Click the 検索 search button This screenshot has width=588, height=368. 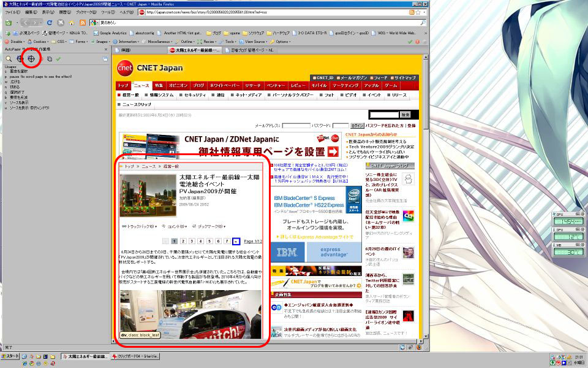pyautogui.click(x=405, y=115)
